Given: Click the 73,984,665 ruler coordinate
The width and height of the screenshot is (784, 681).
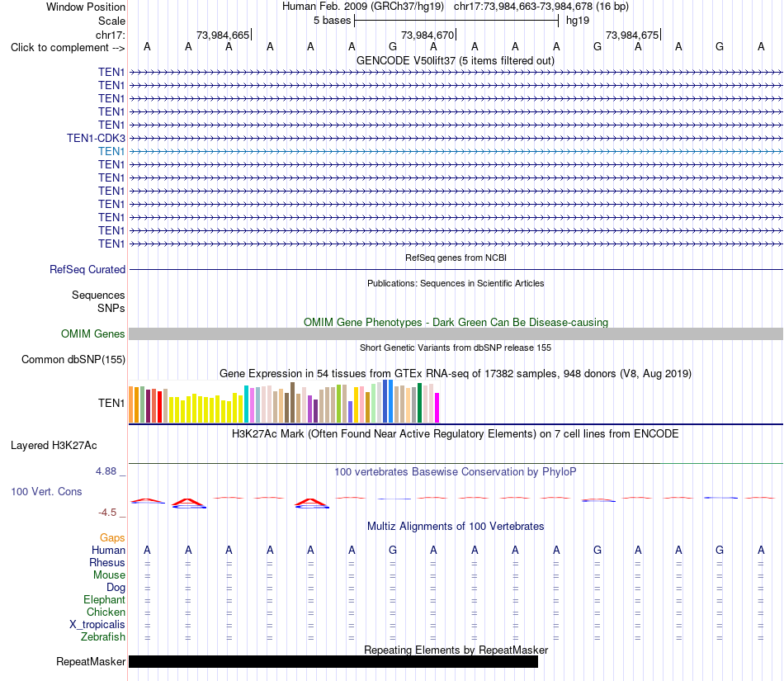Looking at the screenshot, I should [223, 35].
